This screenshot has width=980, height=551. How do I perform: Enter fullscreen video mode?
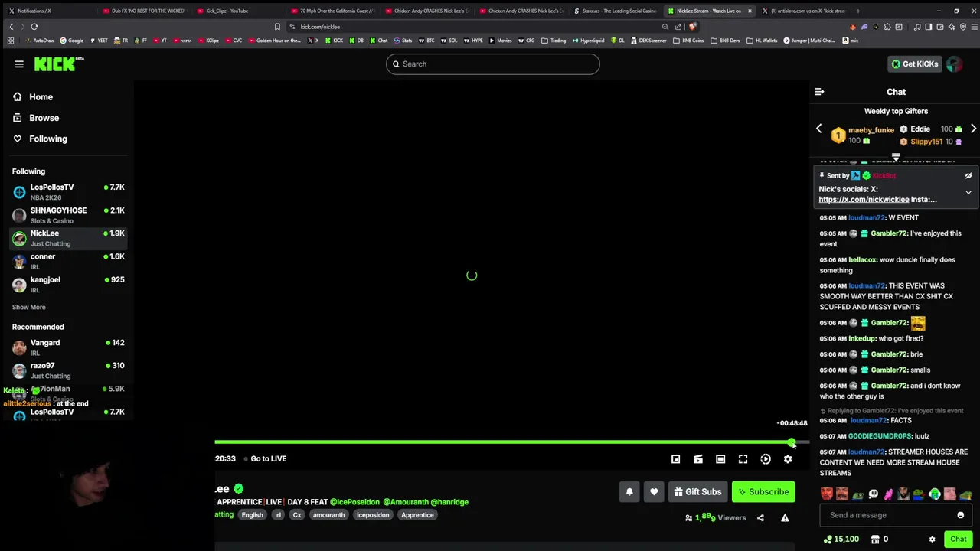743,458
